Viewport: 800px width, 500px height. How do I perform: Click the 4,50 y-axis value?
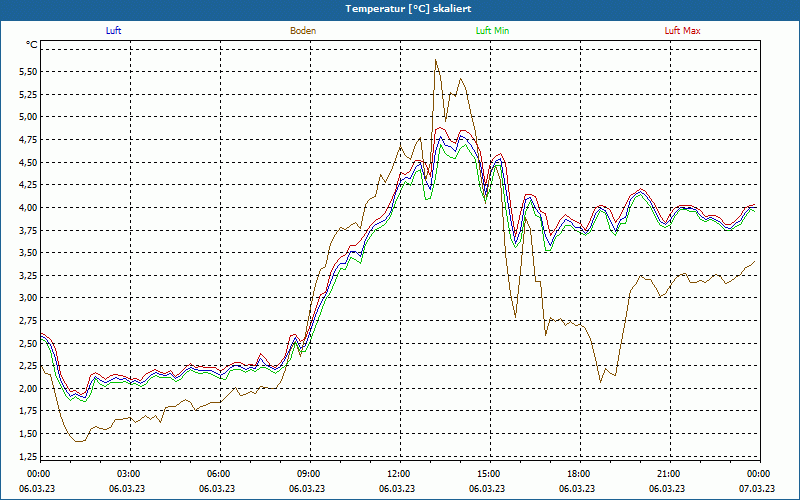(x=28, y=162)
